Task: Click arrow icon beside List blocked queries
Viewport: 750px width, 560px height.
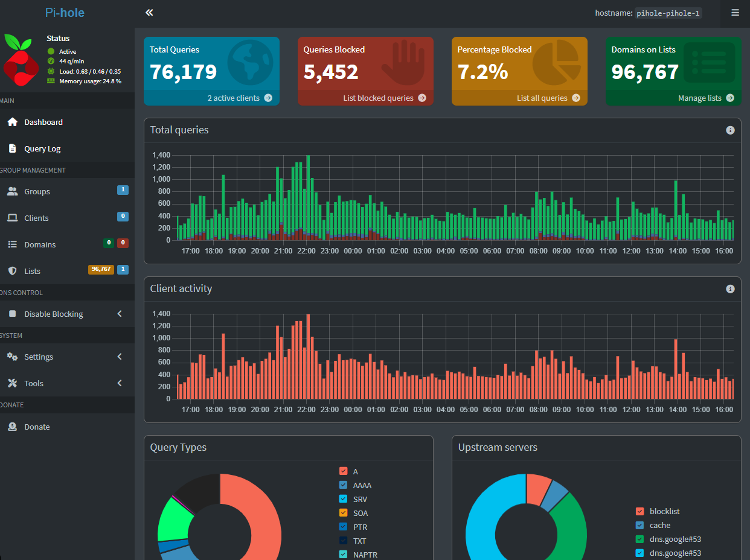Action: pos(421,98)
